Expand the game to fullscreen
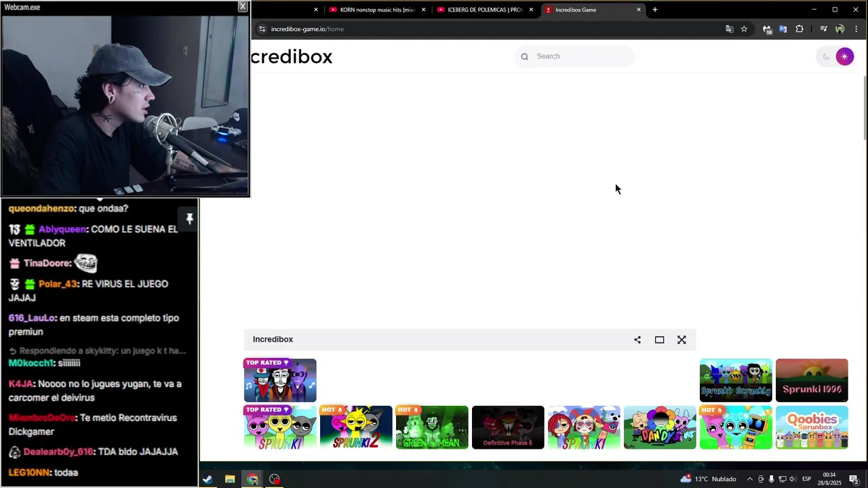This screenshot has height=488, width=868. (x=682, y=340)
